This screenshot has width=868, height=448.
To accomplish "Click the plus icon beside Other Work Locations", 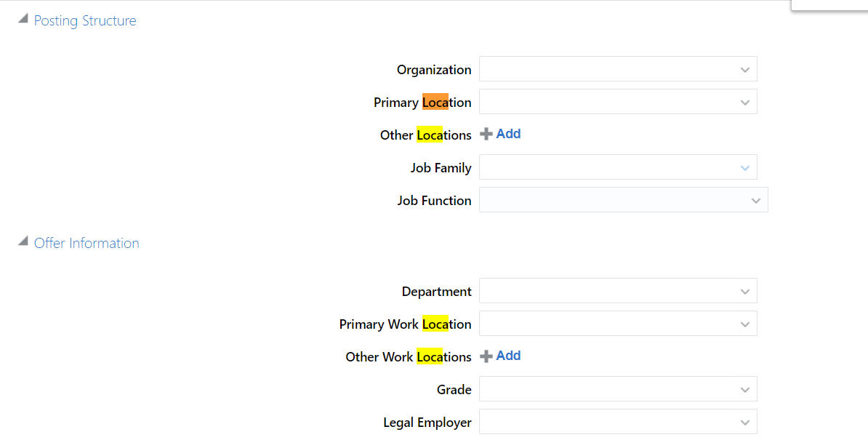I will 485,356.
